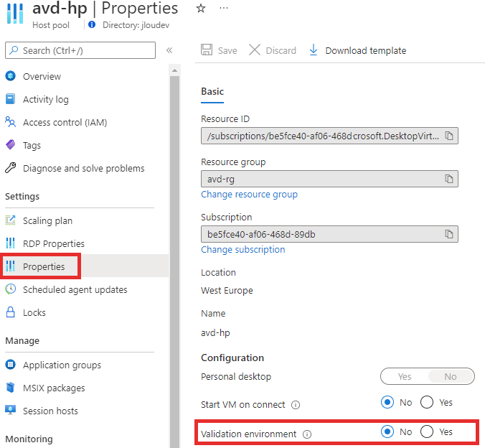Click the Subscription ID field
The image size is (485, 448).
pyautogui.click(x=329, y=234)
